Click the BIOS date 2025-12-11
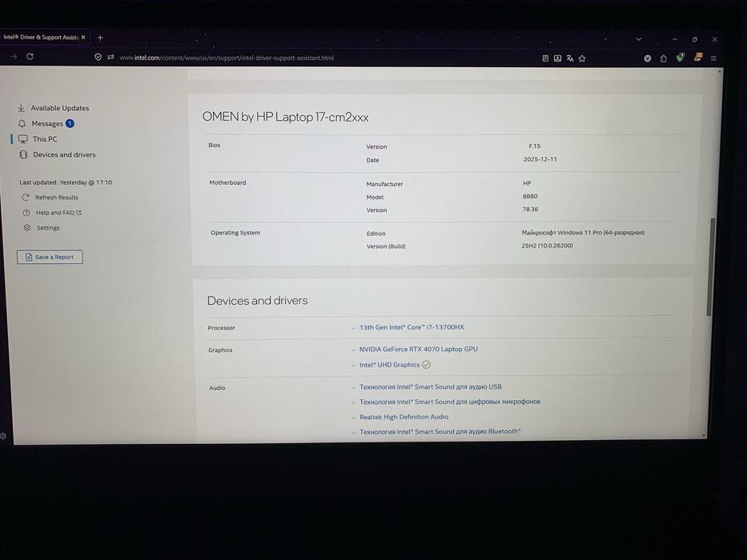The width and height of the screenshot is (747, 560). [x=540, y=159]
